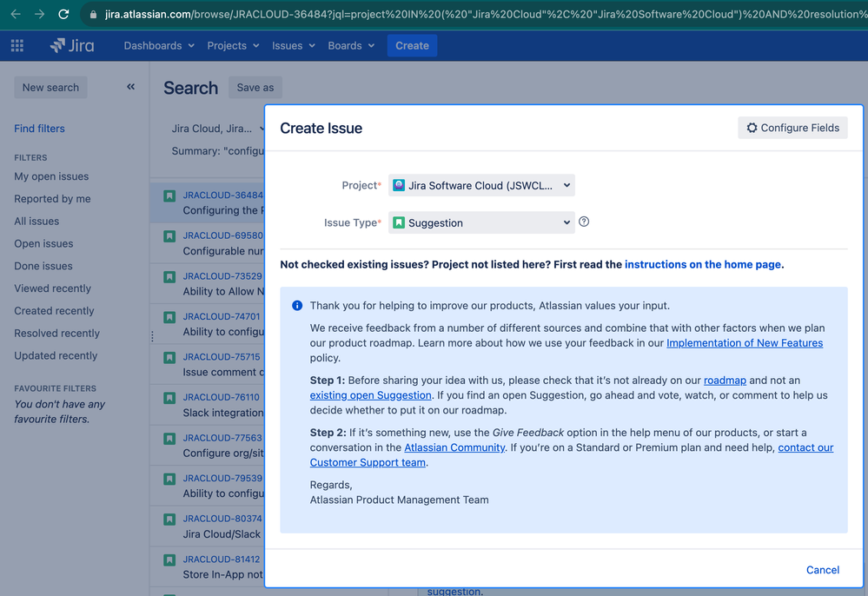Click the Save as button
Viewport: 868px width, 596px height.
(x=255, y=88)
